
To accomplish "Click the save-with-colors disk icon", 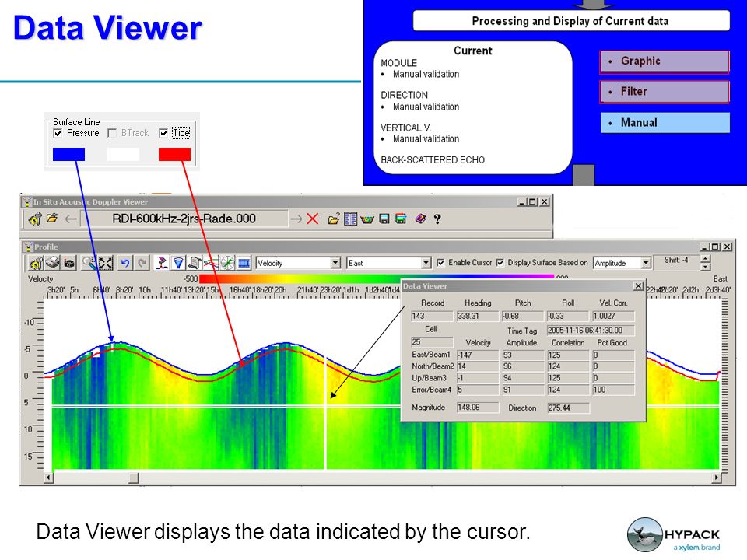I will (x=402, y=219).
